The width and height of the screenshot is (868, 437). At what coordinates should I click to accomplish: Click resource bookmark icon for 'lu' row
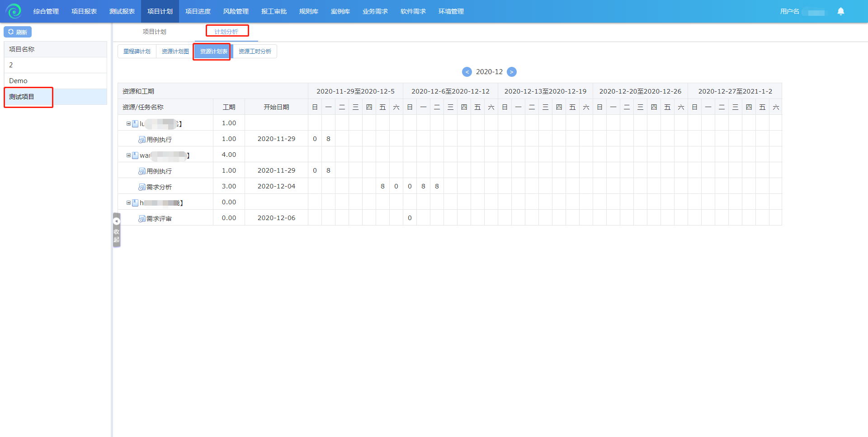(135, 124)
